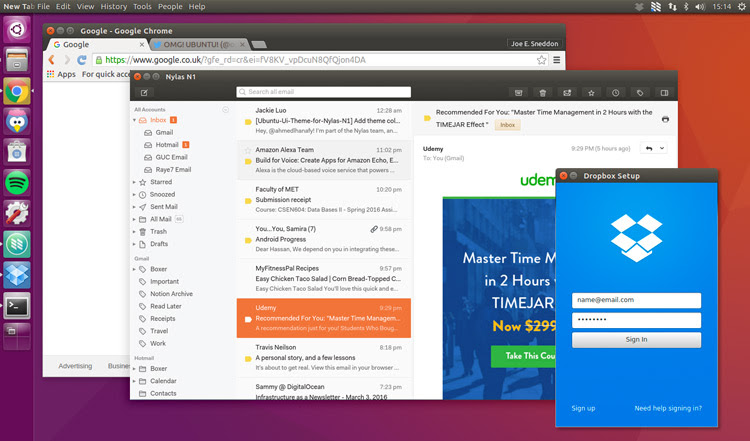The width and height of the screenshot is (750, 441).
Task: Click the Dropbox launcher icon
Action: point(17,275)
